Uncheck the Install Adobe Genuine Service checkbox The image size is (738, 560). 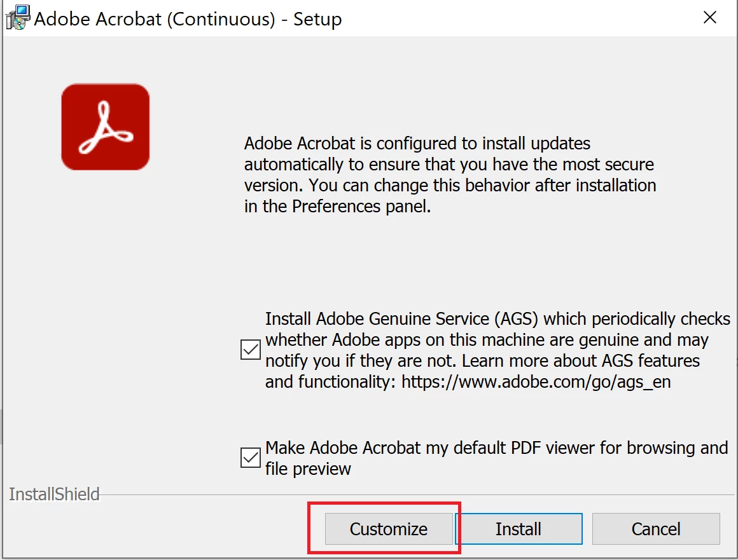[251, 350]
